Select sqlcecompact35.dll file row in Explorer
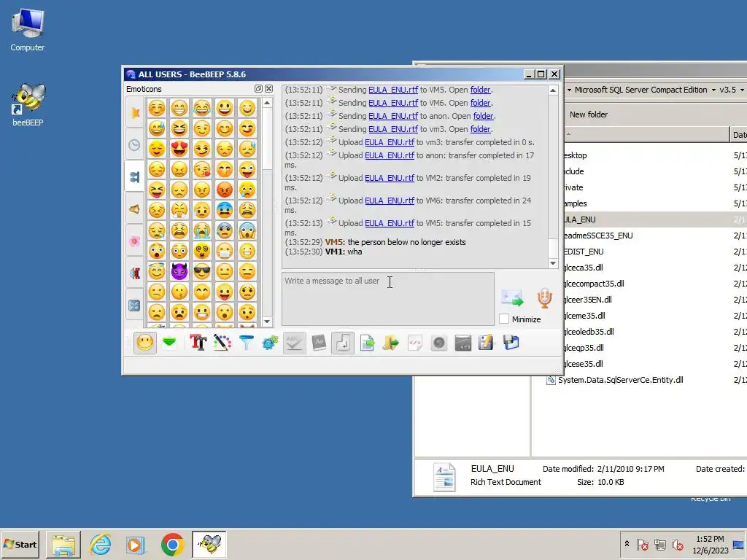The width and height of the screenshot is (747, 560). (x=594, y=284)
